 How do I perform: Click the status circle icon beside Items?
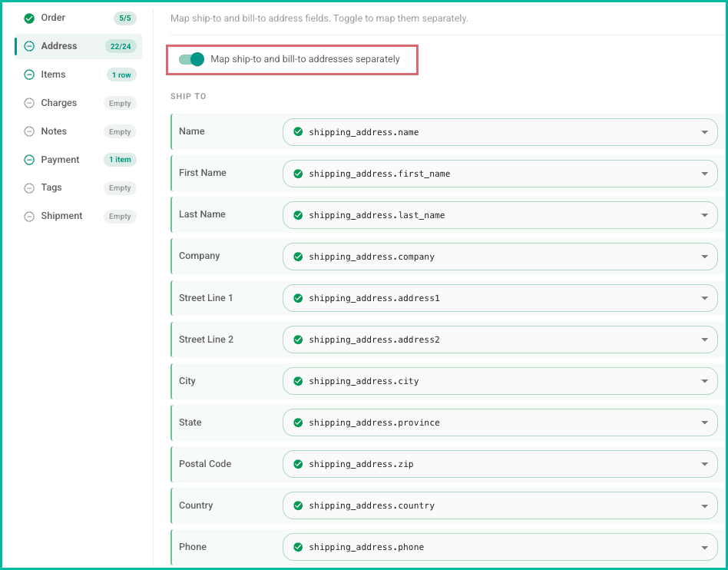pos(29,75)
